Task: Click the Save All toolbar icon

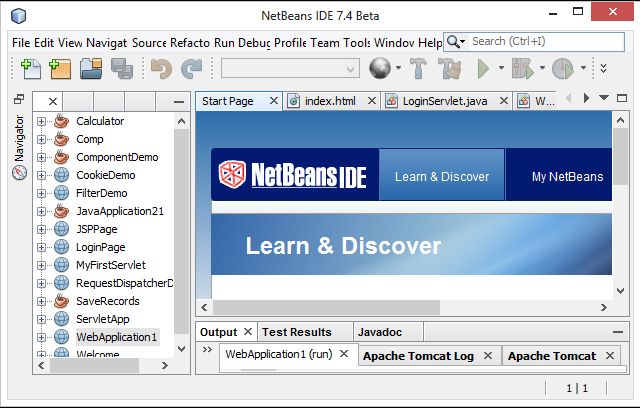Action: pyautogui.click(x=122, y=69)
